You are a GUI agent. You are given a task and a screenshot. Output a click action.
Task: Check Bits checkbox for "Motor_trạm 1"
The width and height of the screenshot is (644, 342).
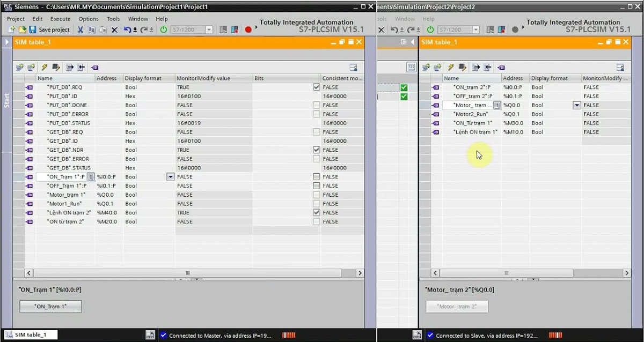coord(316,195)
